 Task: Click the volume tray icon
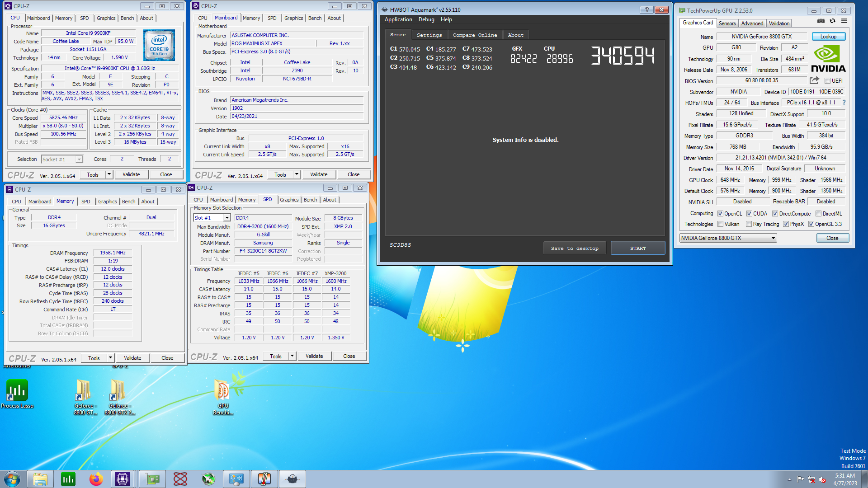(822, 479)
